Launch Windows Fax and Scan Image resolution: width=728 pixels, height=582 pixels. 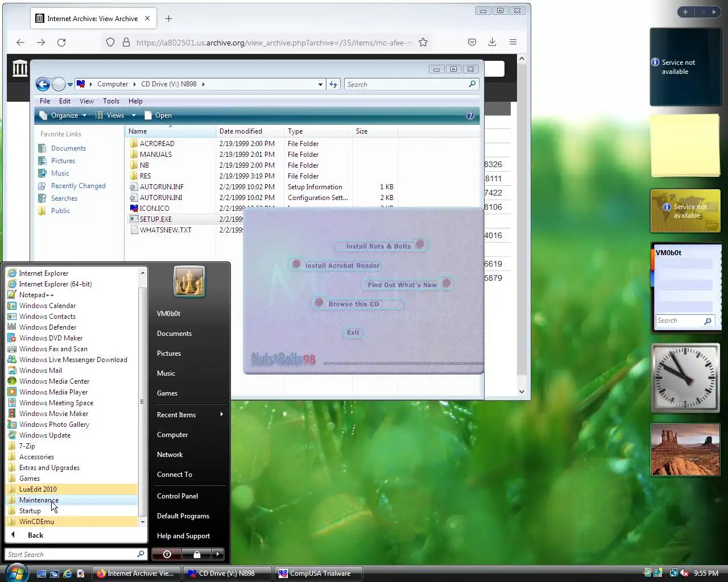[x=53, y=349]
